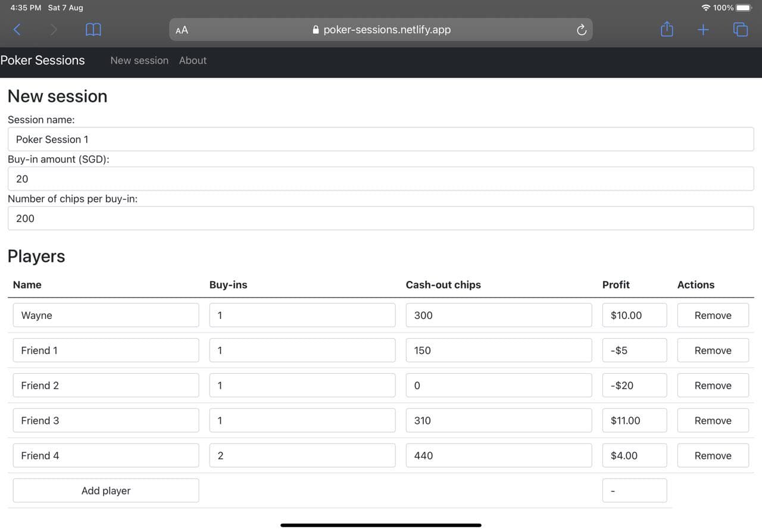
Task: Go to the About page
Action: click(193, 61)
